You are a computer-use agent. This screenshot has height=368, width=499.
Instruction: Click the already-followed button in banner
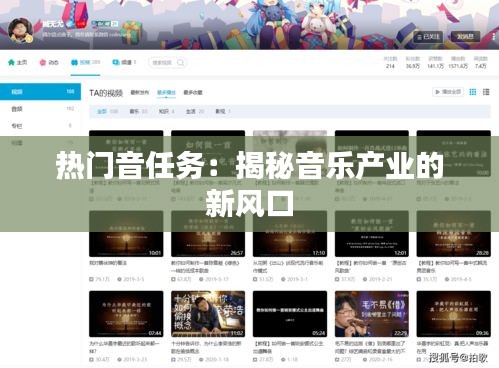pos(428,37)
